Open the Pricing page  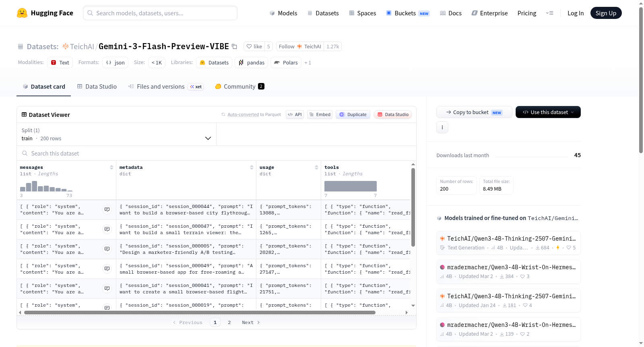(x=527, y=13)
